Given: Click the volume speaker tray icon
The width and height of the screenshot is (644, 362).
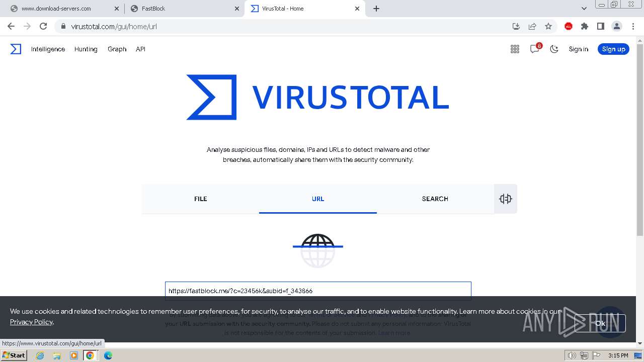Looking at the screenshot, I should click(x=572, y=355).
